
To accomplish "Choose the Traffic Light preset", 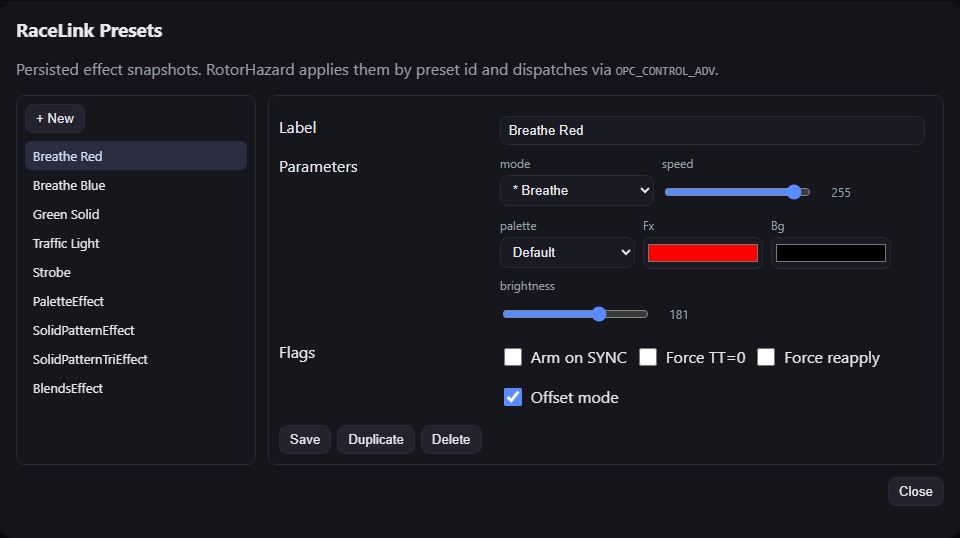I will 136,244.
